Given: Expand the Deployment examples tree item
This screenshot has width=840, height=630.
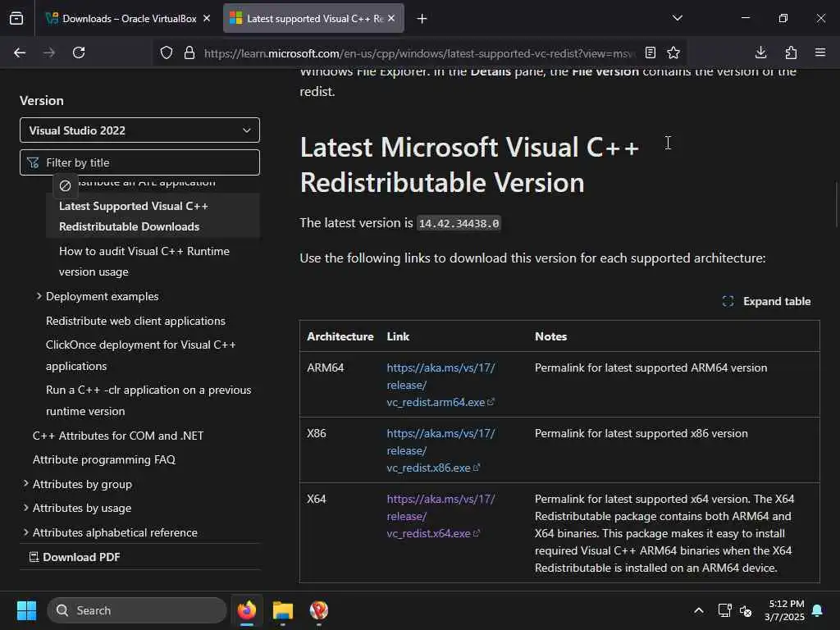Looking at the screenshot, I should click(39, 296).
